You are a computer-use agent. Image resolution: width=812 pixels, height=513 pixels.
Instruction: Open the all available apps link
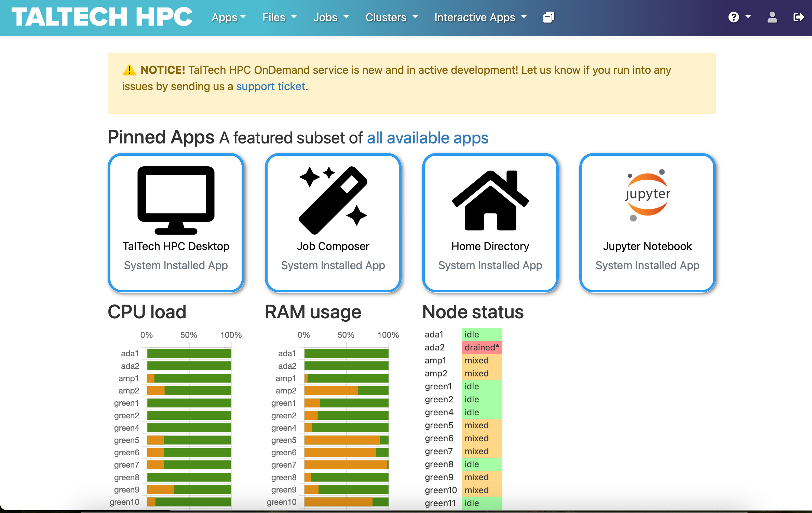pyautogui.click(x=428, y=138)
